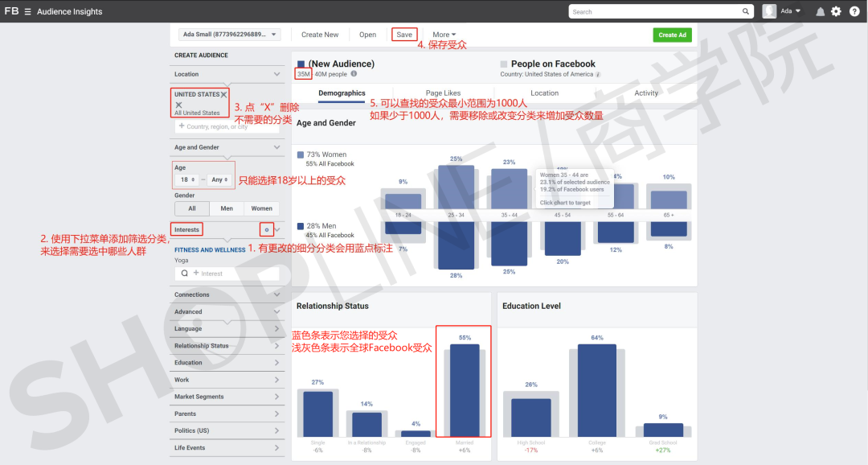Click the Country, region, or city field
Screen dimensions: 868x465
227,126
